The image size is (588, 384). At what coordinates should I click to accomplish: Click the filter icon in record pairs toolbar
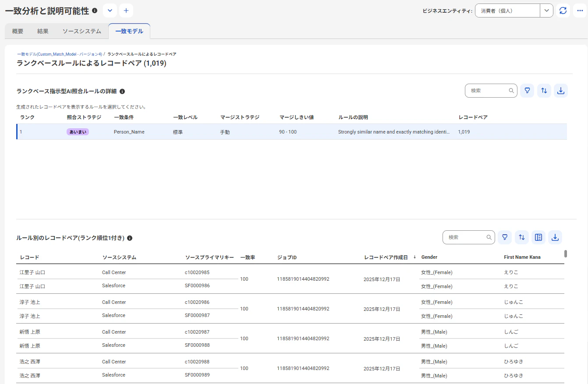click(505, 237)
